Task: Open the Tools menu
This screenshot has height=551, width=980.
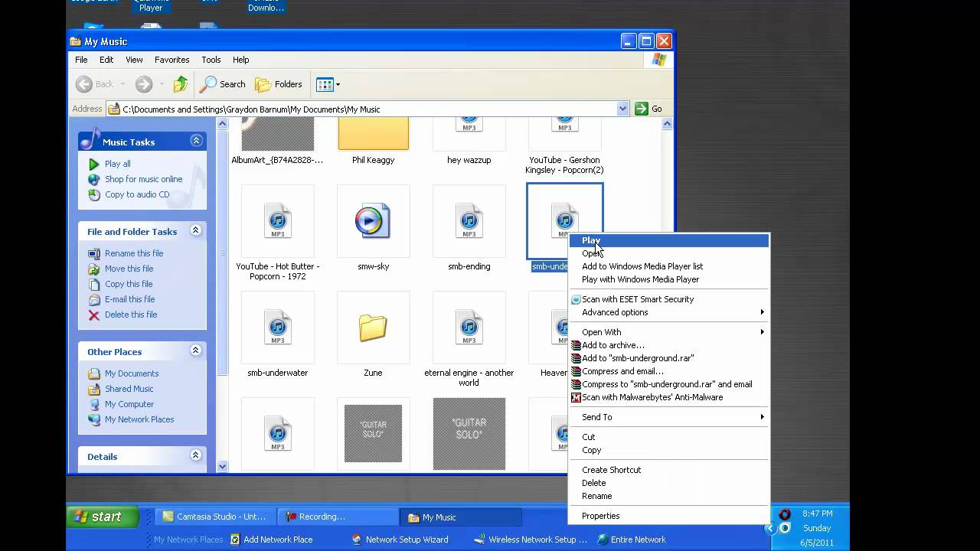Action: 211,60
